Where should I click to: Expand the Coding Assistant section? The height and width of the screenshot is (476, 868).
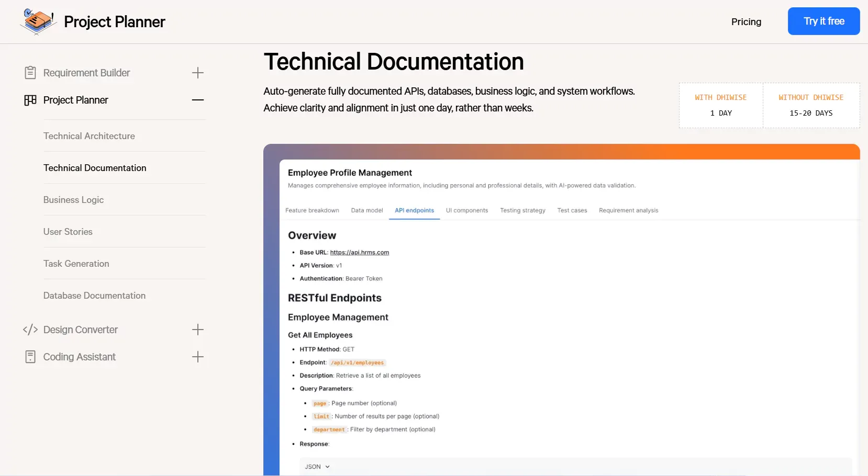pos(198,357)
